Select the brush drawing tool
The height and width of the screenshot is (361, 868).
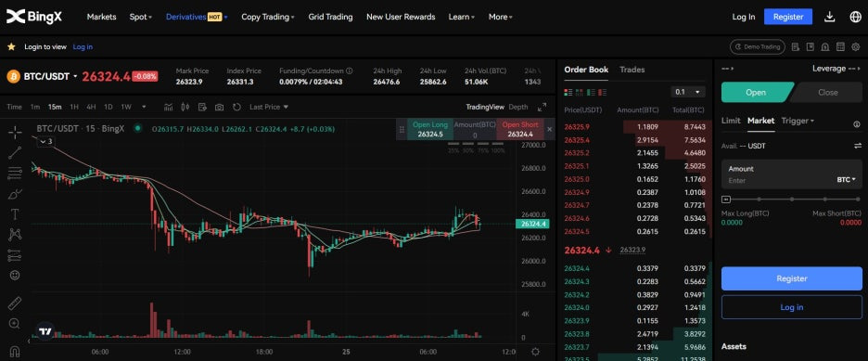tap(15, 194)
